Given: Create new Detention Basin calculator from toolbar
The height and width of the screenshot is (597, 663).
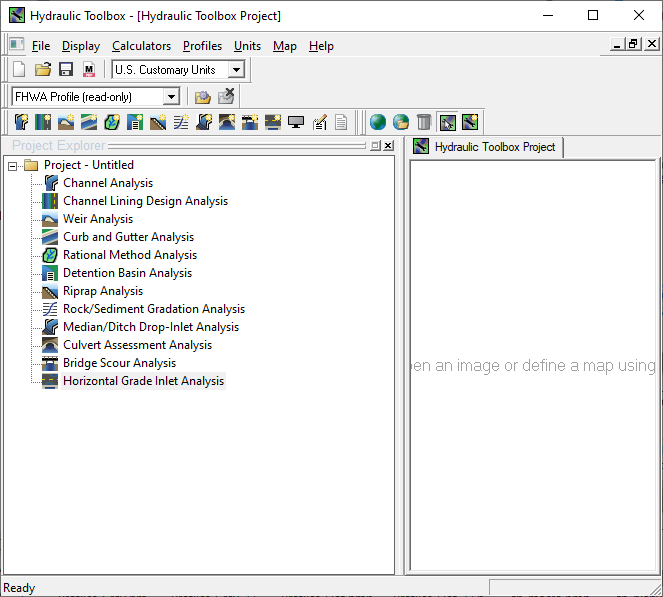Looking at the screenshot, I should tap(135, 122).
